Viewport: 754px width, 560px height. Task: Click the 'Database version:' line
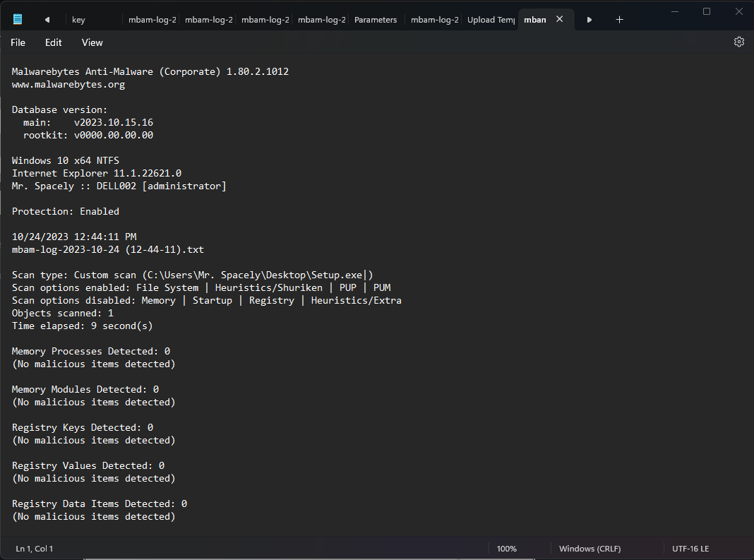tap(59, 109)
